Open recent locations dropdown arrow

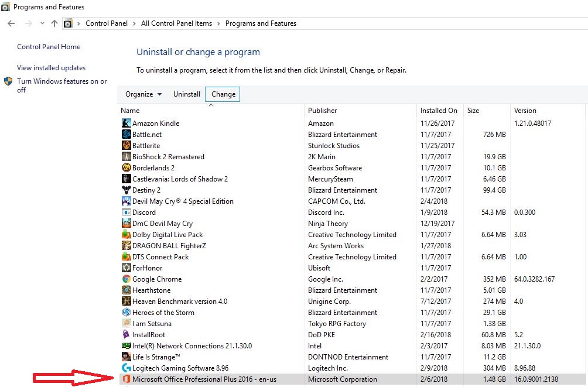[x=42, y=23]
